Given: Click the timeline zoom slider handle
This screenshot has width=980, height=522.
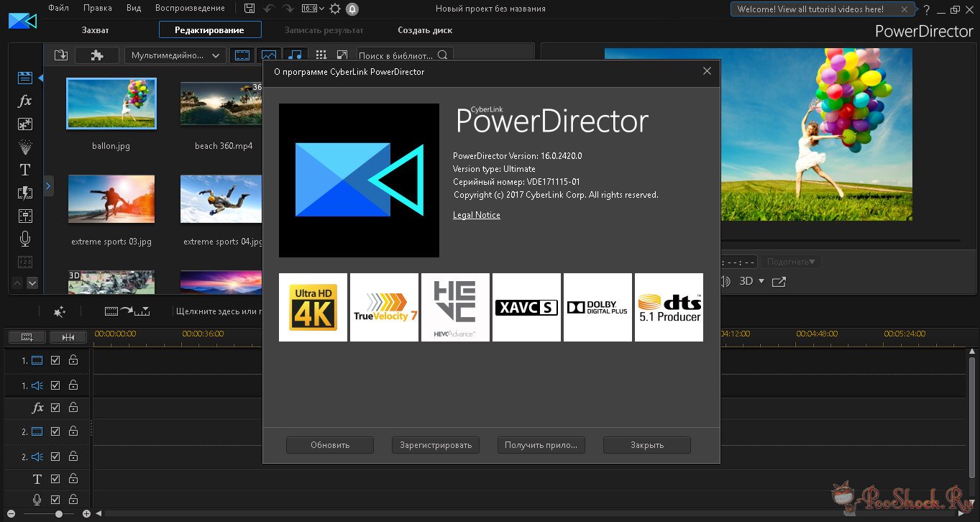Looking at the screenshot, I should [x=59, y=514].
